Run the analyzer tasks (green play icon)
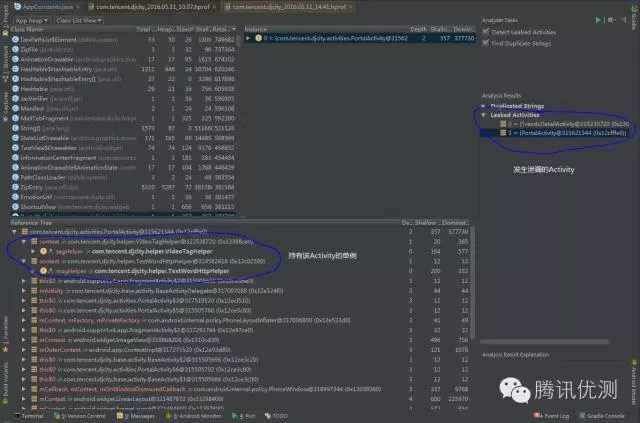Image resolution: width=640 pixels, height=423 pixels. tap(598, 20)
